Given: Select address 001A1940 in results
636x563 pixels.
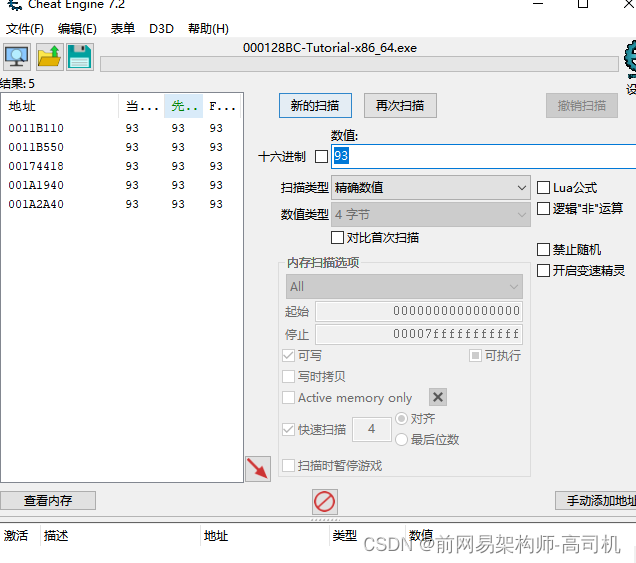Looking at the screenshot, I should click(36, 186).
